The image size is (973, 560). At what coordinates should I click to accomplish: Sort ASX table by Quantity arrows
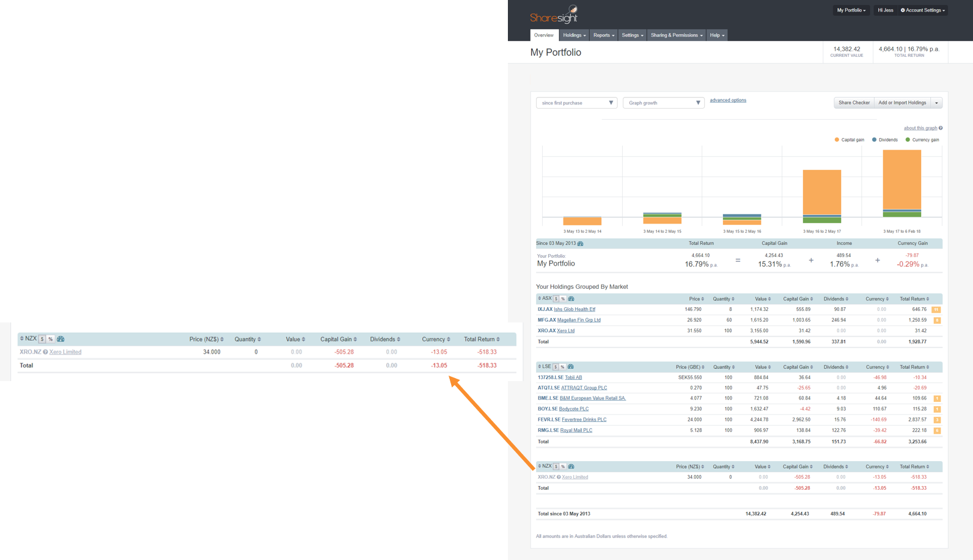(x=733, y=299)
